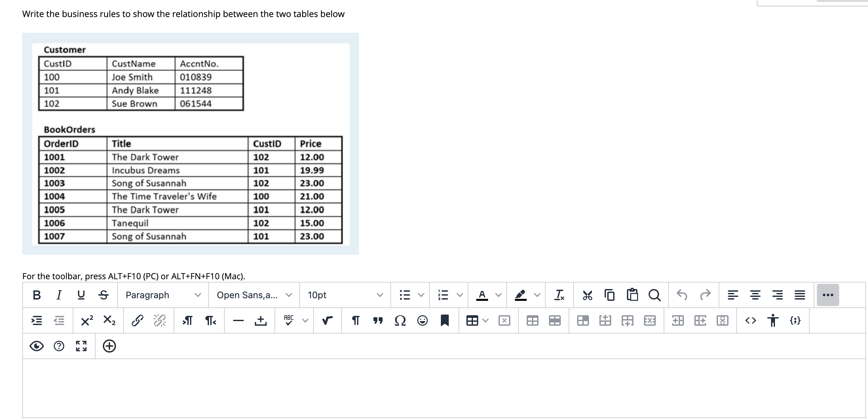Toggle the preview eye mode

(37, 346)
